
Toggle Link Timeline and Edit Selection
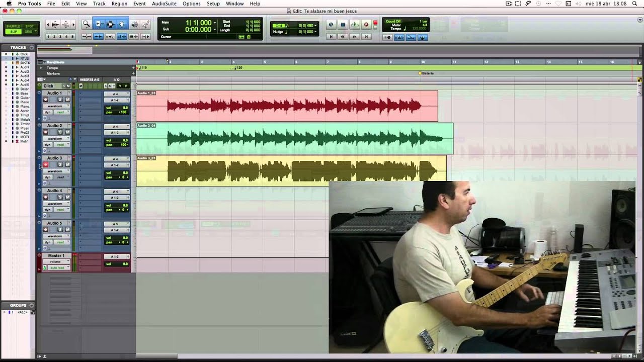(122, 37)
